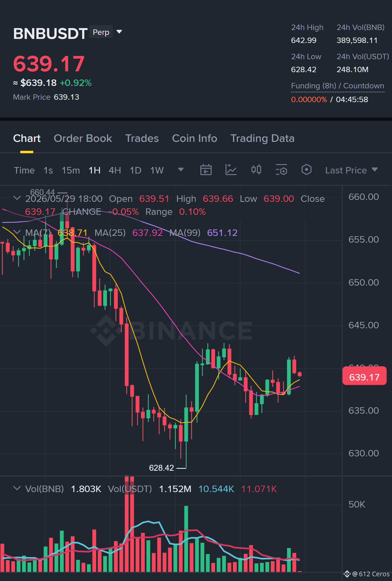This screenshot has width=392, height=581.
Task: Open the chart settings list icon
Action: click(281, 170)
